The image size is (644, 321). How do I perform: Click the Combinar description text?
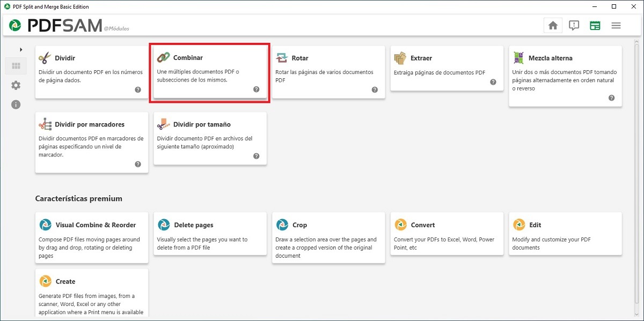click(x=198, y=76)
